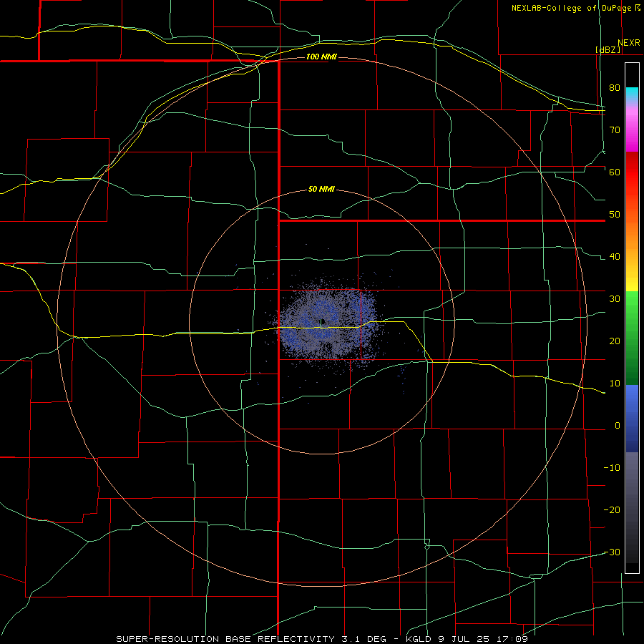Click the green segment of the color bar

point(632,338)
